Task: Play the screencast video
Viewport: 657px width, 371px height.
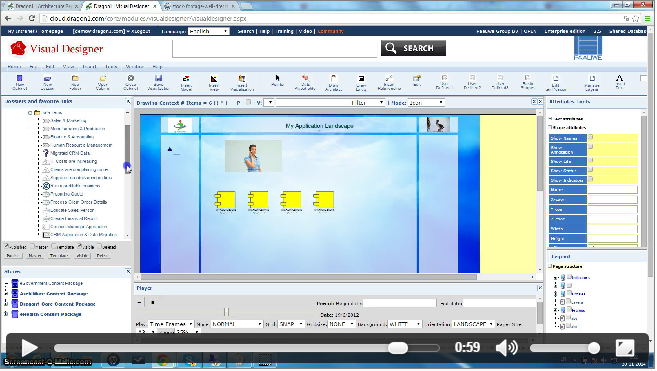Action: pos(29,348)
